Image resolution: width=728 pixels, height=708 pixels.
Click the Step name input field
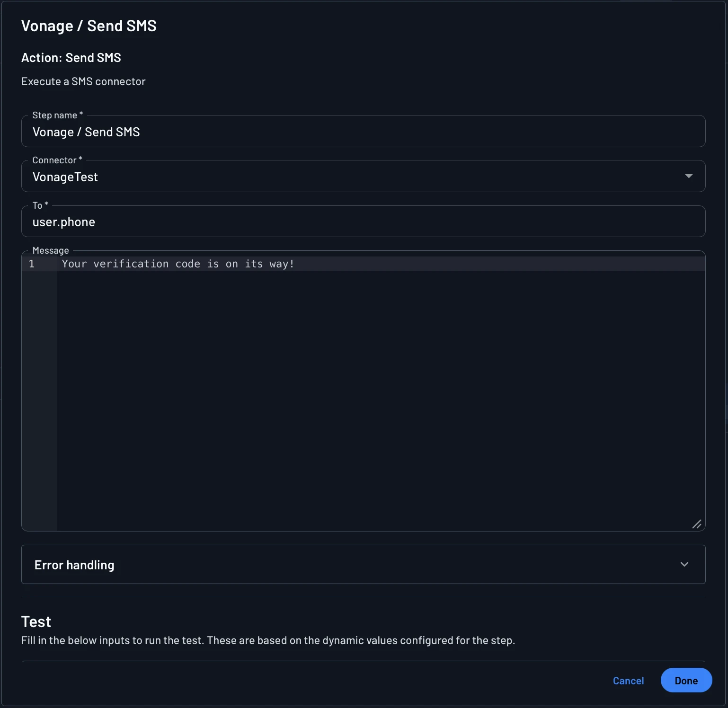[363, 132]
